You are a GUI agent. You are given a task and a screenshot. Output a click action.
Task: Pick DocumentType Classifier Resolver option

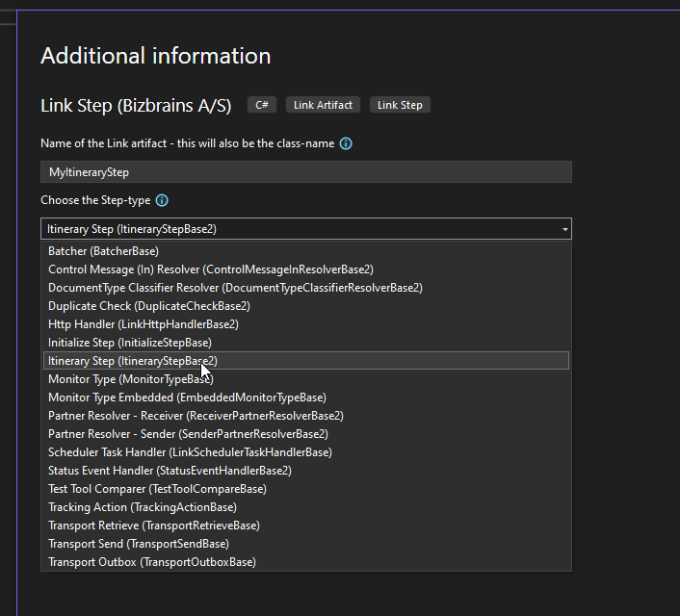click(235, 288)
